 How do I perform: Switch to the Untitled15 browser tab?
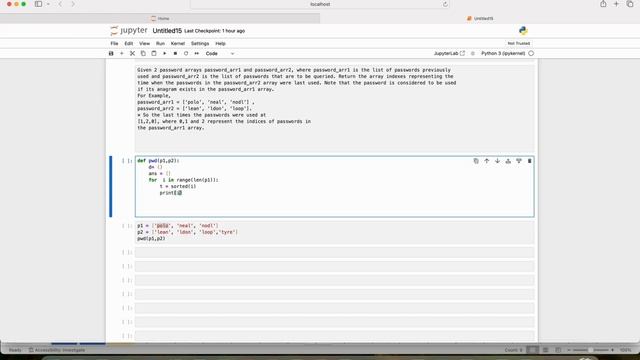click(x=480, y=18)
